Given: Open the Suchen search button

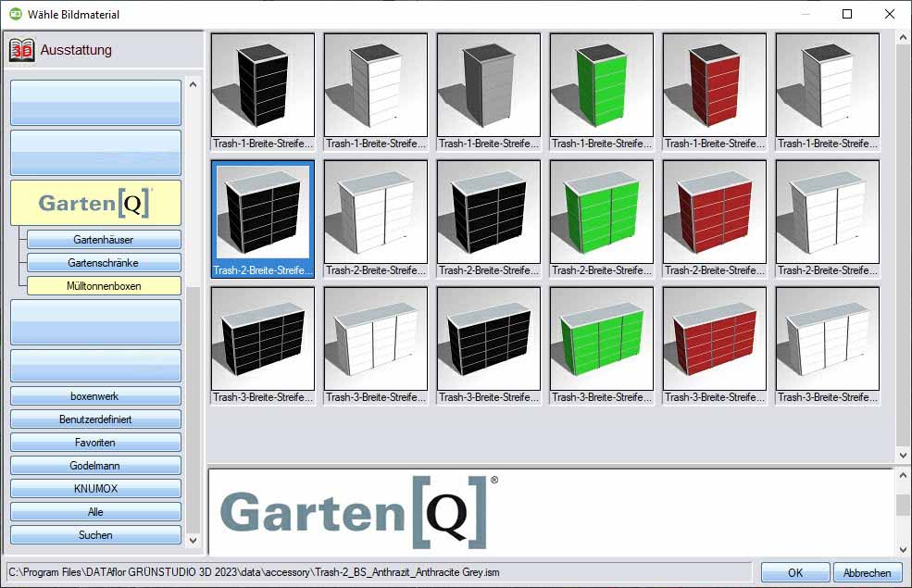Looking at the screenshot, I should [95, 534].
